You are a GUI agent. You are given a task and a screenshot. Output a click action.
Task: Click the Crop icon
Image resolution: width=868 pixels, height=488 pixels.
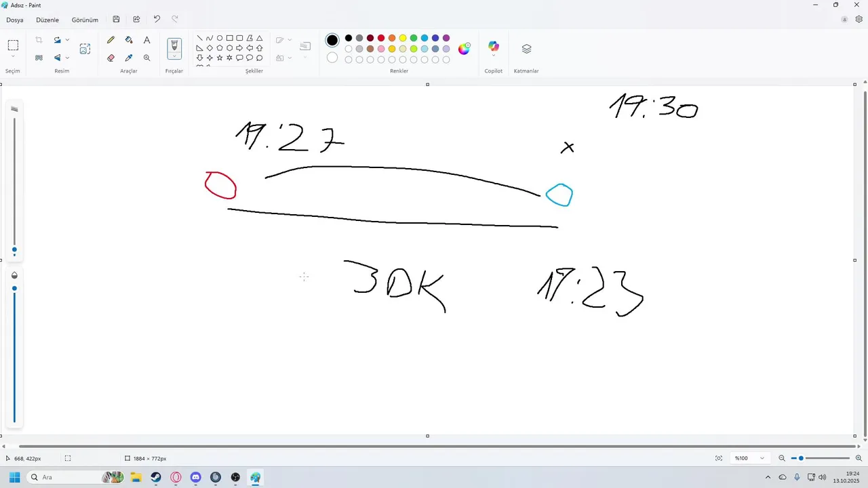tap(39, 40)
